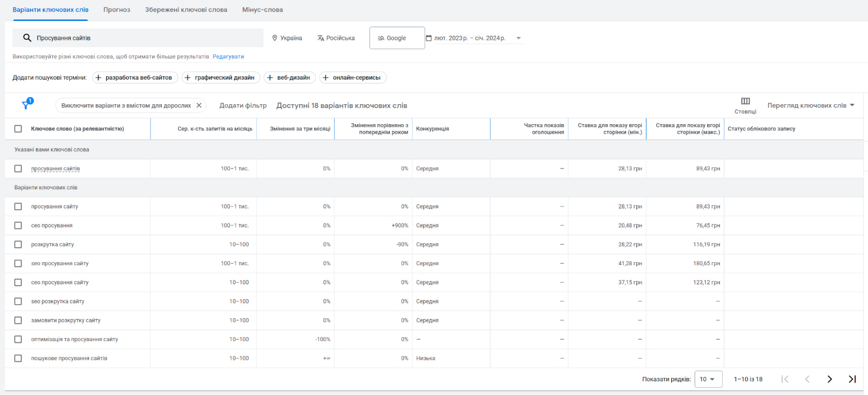Check the seo розкрутка сайту checkbox
Screen dimensions: 868x395
pyautogui.click(x=18, y=301)
